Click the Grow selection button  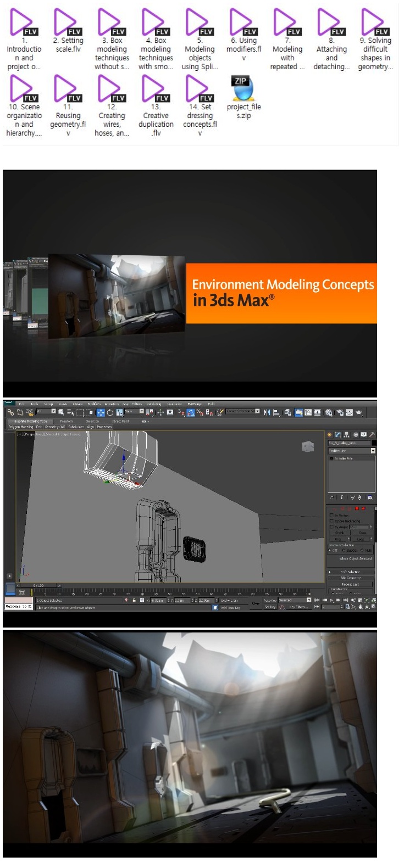362,533
